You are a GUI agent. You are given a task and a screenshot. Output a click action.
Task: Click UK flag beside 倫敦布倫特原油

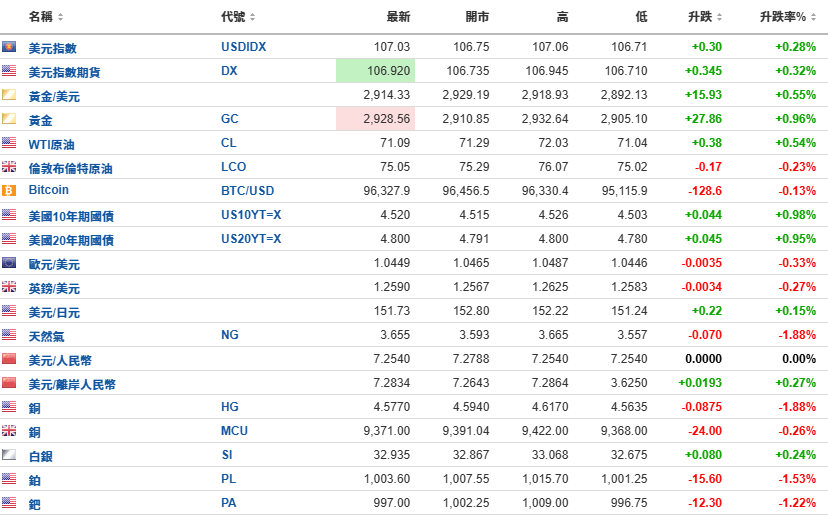(9, 166)
